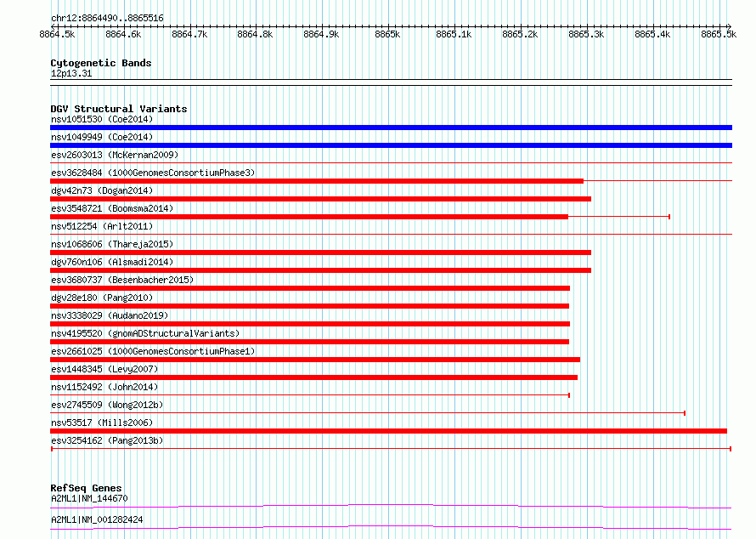Open the esv3680737 (Besenbacher2015) label
Screen dimensions: 756x539
(x=122, y=280)
